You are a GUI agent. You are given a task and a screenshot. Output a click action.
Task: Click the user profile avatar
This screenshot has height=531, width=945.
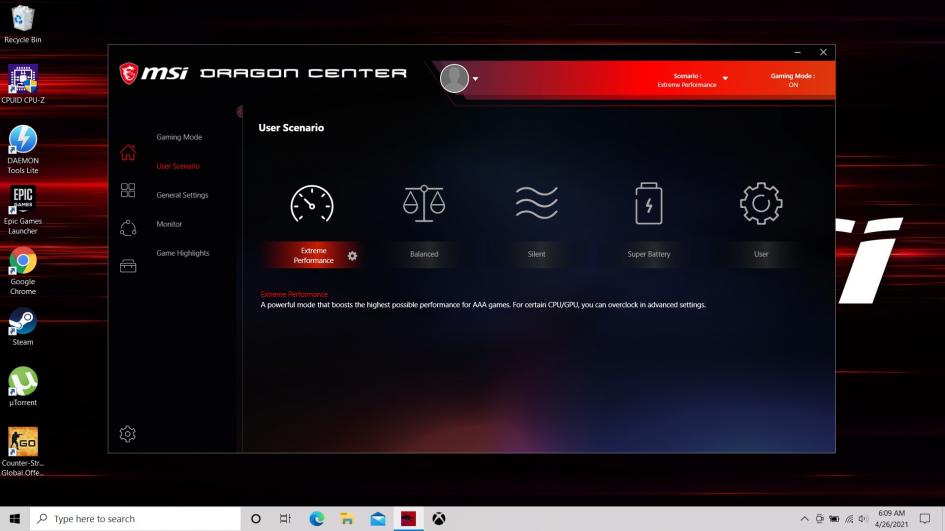454,78
